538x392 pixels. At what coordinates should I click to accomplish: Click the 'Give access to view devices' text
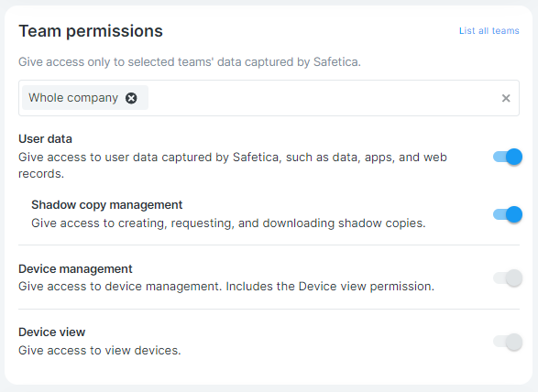(x=100, y=351)
